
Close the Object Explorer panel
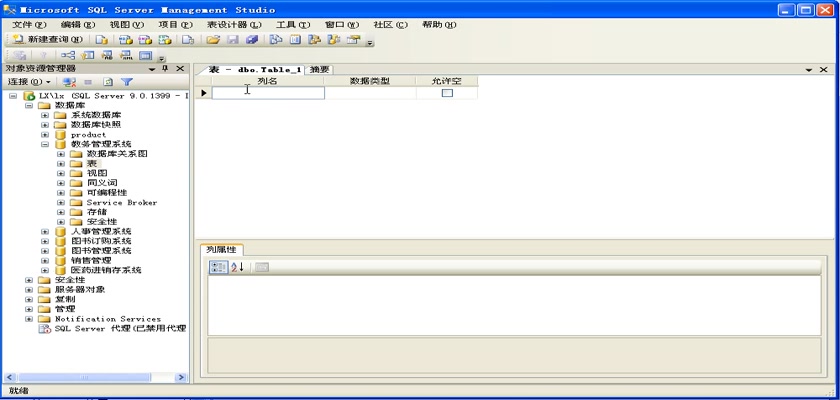180,69
